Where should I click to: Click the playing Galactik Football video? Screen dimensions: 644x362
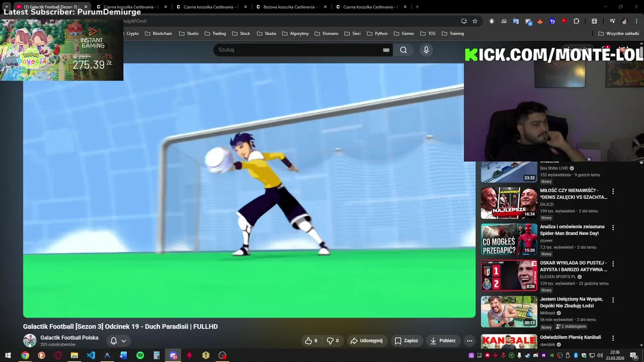coord(249,191)
